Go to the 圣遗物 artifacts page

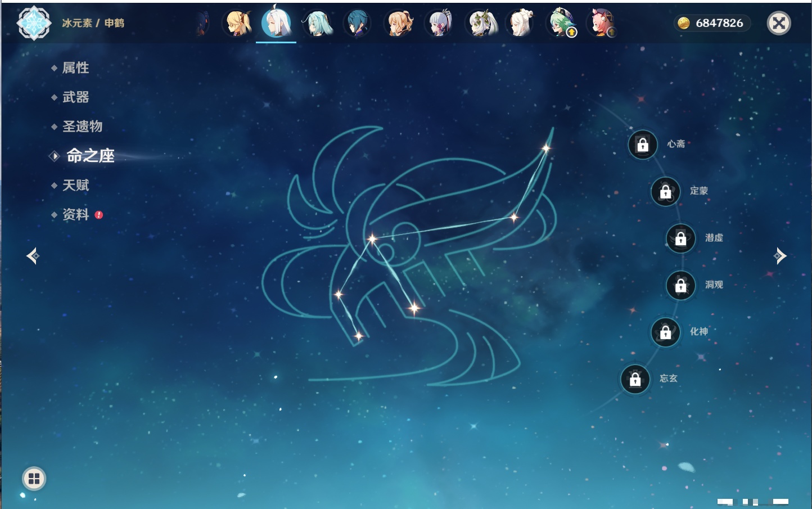click(82, 127)
